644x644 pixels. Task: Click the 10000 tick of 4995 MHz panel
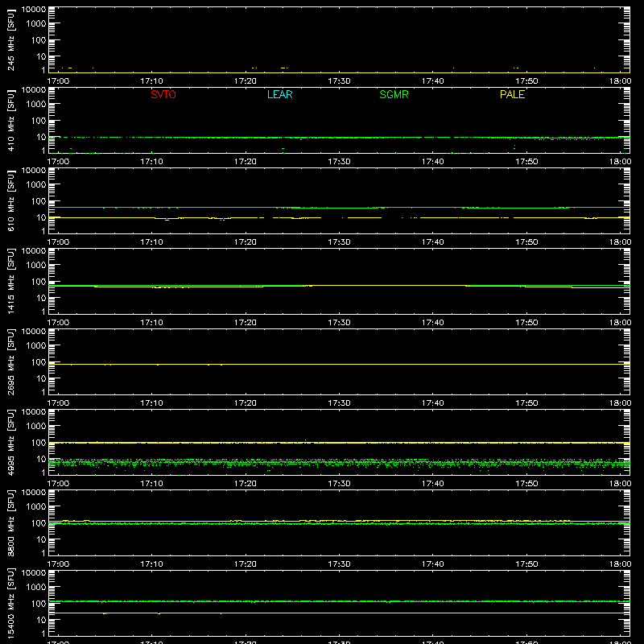click(x=34, y=412)
